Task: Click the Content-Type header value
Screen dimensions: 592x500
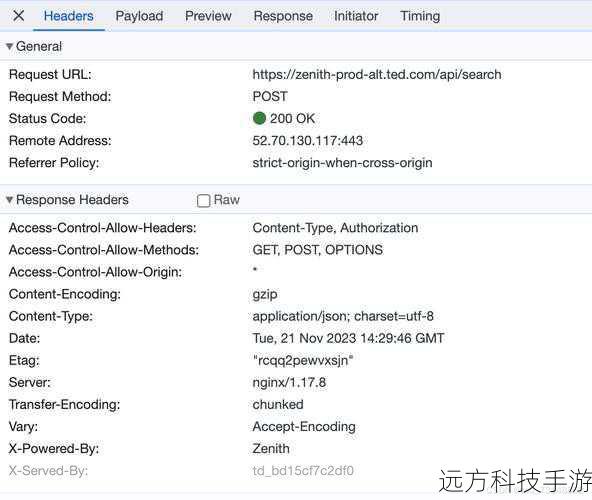Action: click(343, 316)
